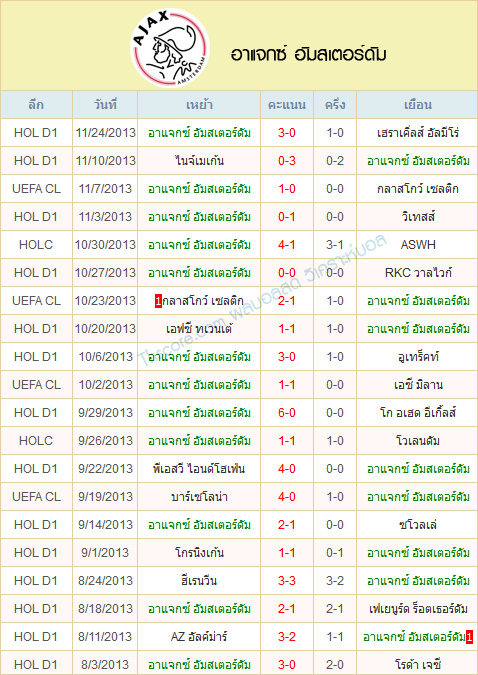Select away team เอซี มิลาน
This screenshot has height=675, width=478.
click(x=418, y=384)
